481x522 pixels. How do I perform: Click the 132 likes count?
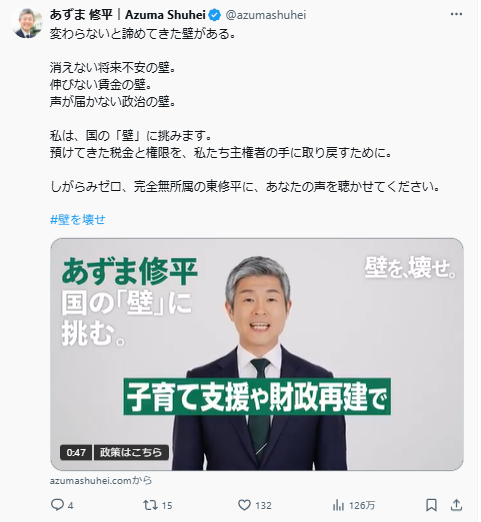pos(263,506)
